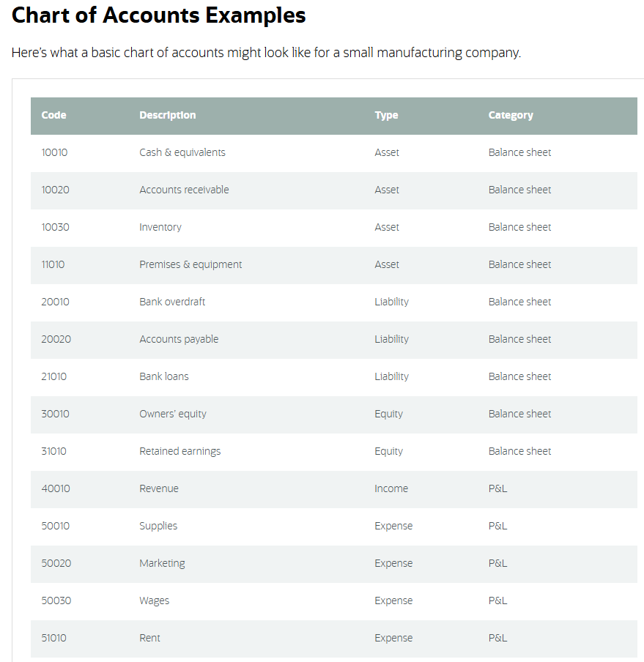
Task: Select the Income type cell
Action: pyautogui.click(x=391, y=488)
